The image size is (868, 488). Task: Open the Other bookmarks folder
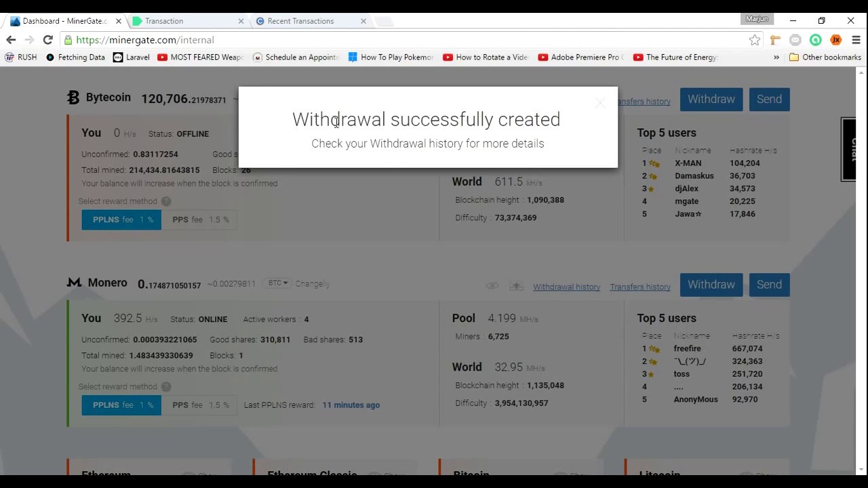(x=825, y=58)
